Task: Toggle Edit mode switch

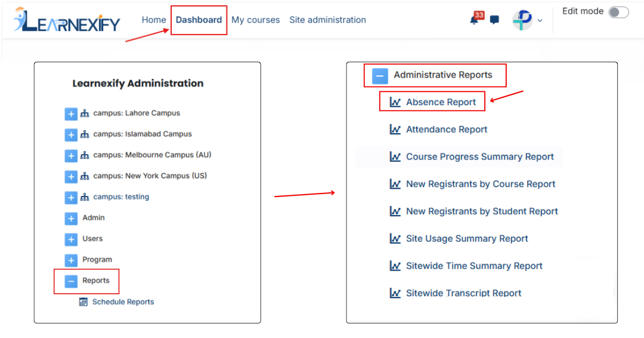Action: 618,12
